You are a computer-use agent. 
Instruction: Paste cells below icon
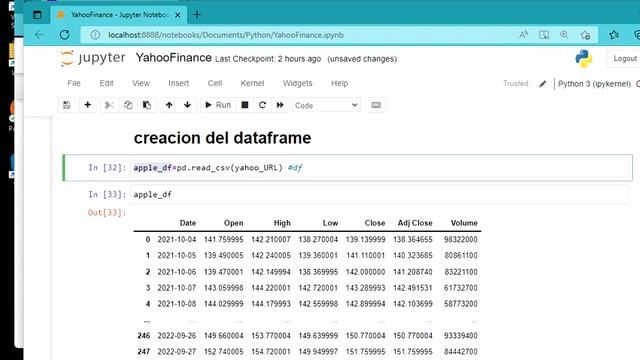tap(147, 105)
